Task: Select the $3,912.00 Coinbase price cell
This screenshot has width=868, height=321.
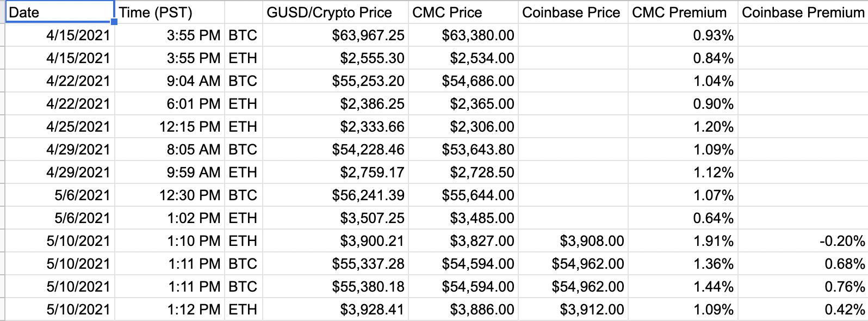Action: (x=573, y=310)
